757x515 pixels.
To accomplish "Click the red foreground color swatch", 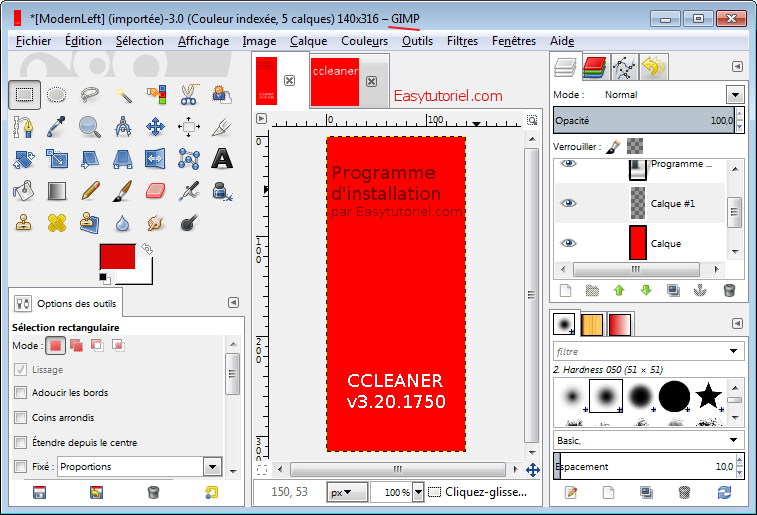I will point(117,257).
